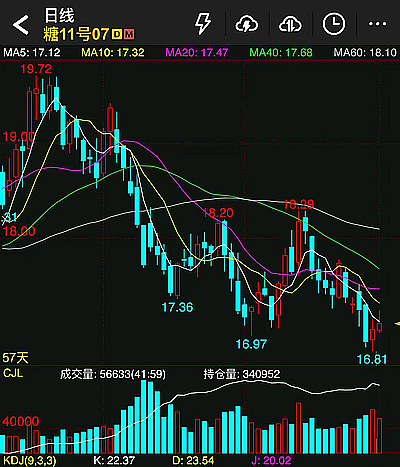This screenshot has width=400, height=467.
Task: Select the MA60: 18.10 label
Action: point(365,53)
